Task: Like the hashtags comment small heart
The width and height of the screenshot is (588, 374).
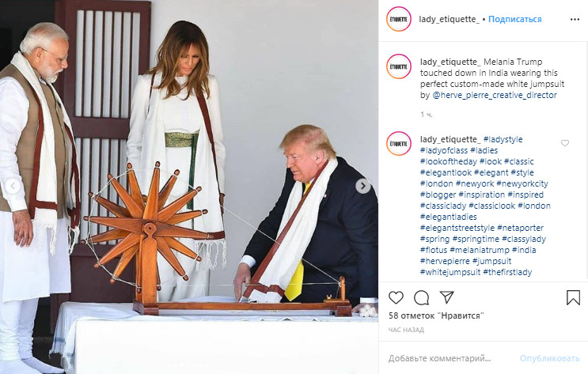Action: 565,143
